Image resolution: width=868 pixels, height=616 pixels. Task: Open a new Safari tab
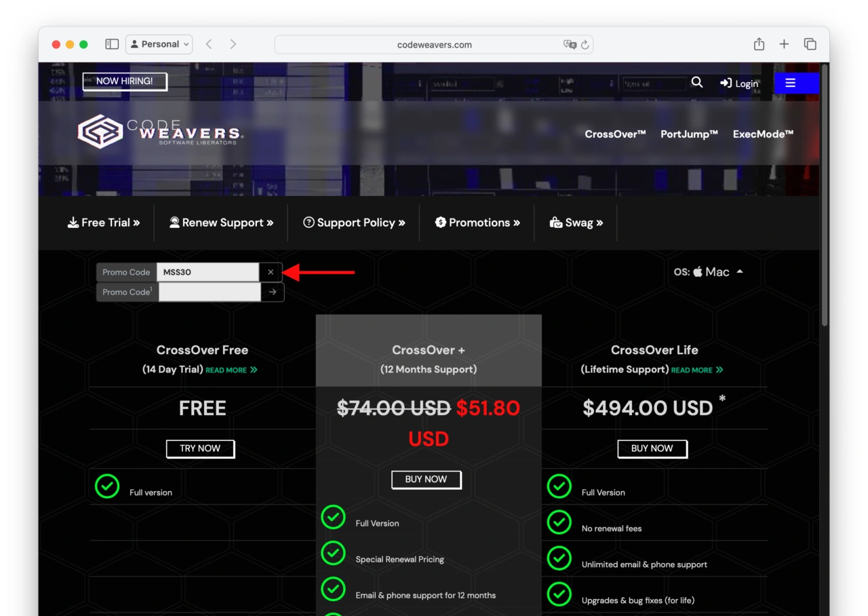pos(784,44)
